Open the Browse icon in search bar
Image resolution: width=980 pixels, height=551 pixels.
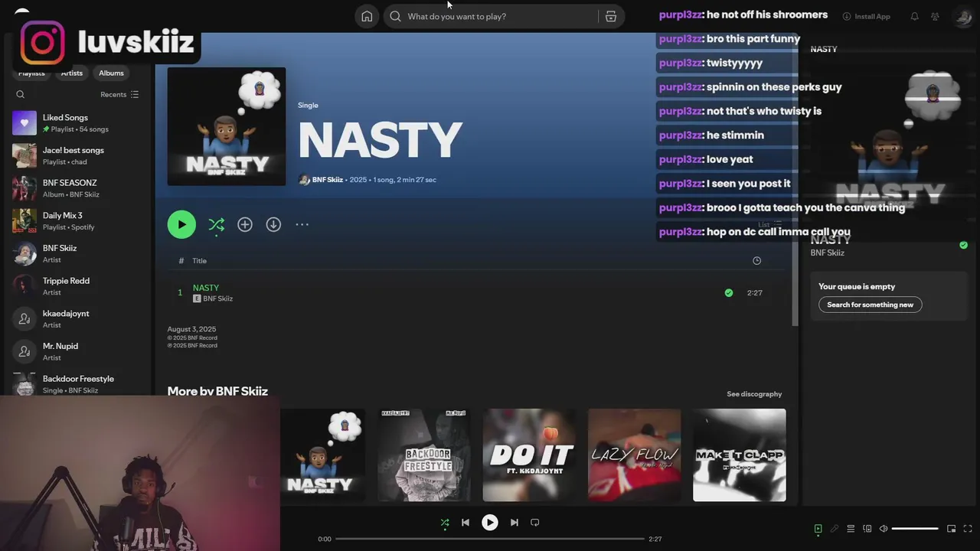(x=611, y=16)
